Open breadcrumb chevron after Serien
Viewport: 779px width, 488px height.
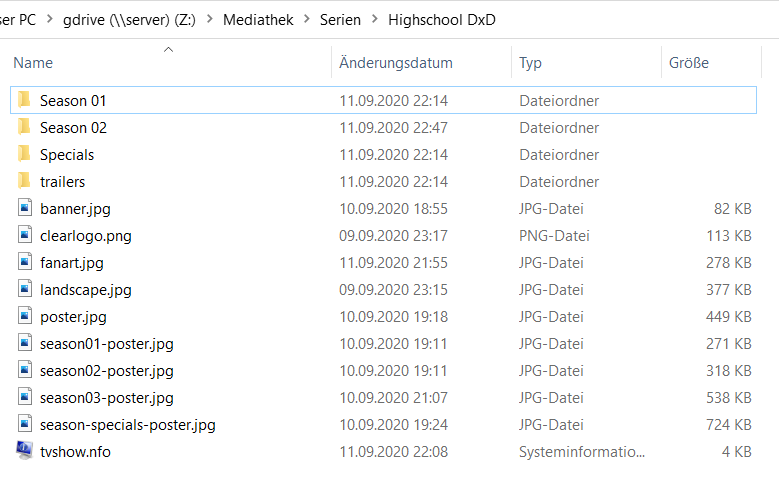tap(374, 19)
